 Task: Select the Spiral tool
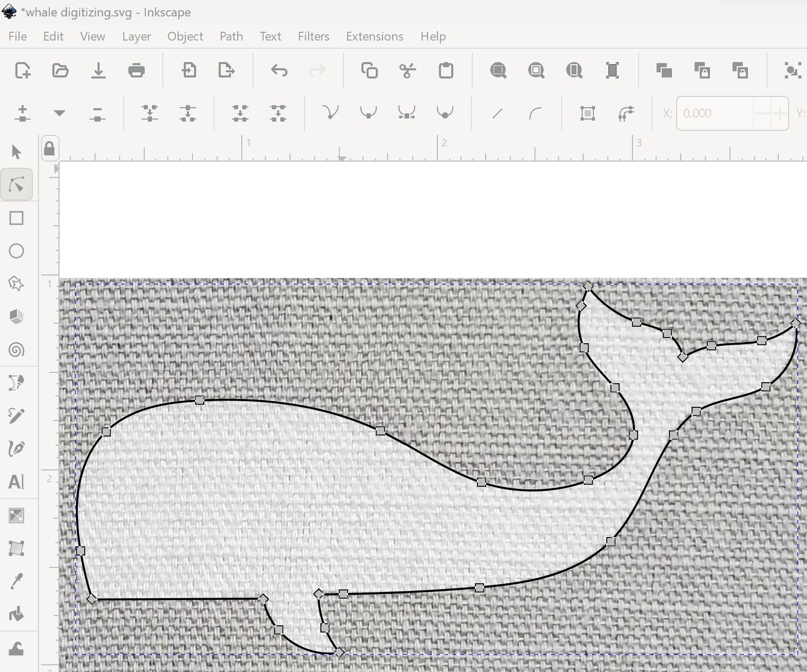point(16,350)
